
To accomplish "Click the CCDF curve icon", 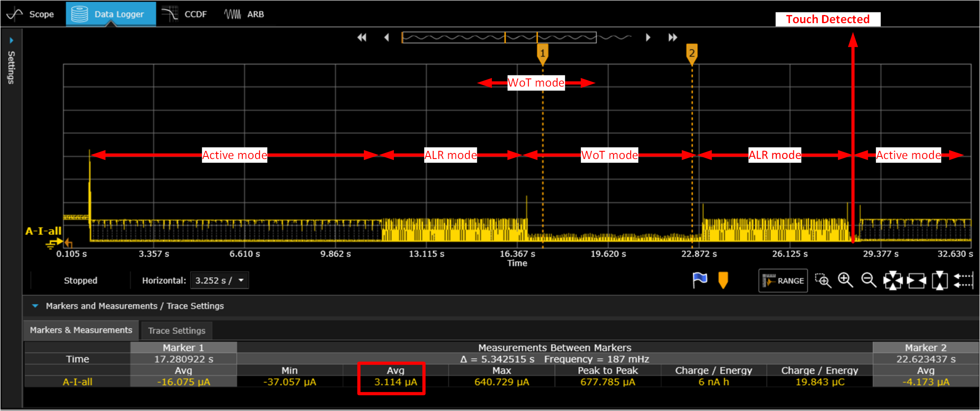I will (x=170, y=14).
